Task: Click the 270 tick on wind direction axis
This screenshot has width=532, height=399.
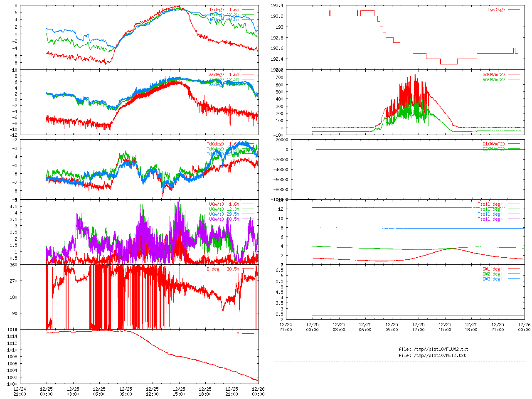Action: point(13,281)
